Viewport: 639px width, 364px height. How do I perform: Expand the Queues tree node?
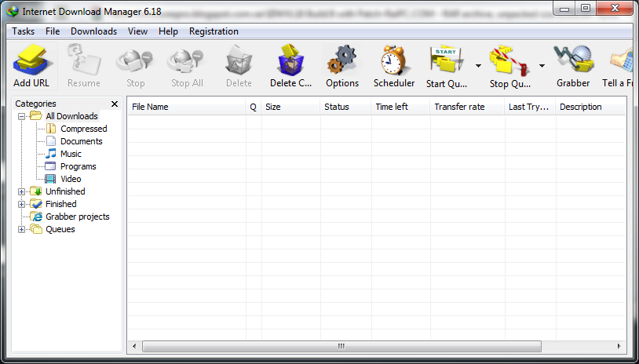point(22,230)
